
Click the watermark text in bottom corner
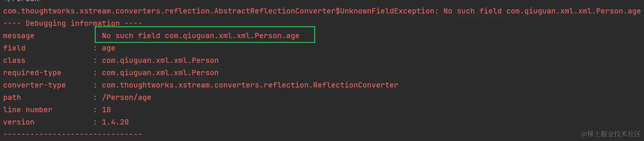[611, 134]
